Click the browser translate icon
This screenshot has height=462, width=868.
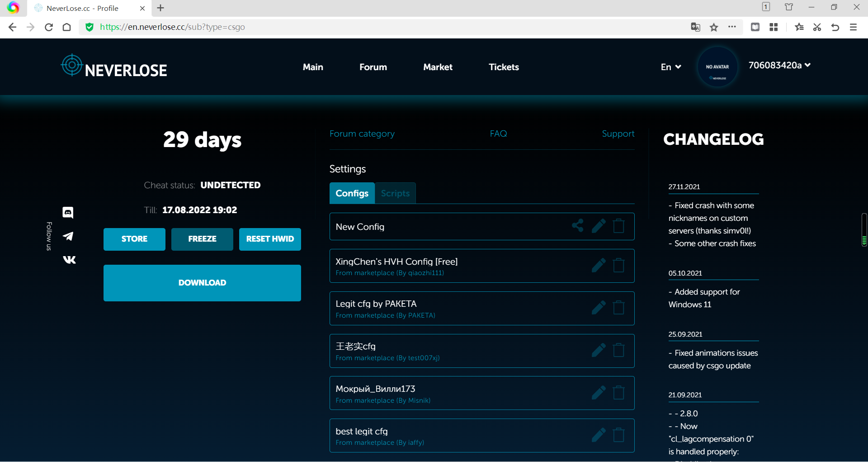[x=695, y=27]
